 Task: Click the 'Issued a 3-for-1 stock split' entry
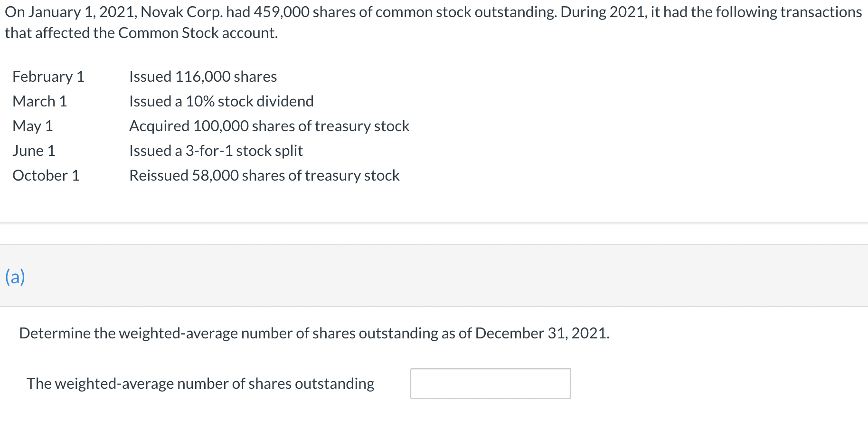(216, 151)
